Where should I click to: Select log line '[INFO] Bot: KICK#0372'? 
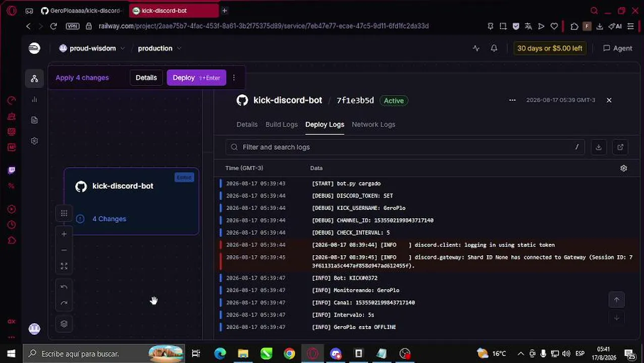(426, 278)
